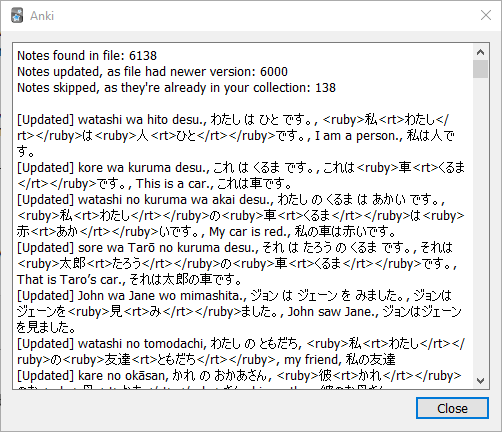This screenshot has height=432, width=502.
Task: Click the 'That is Taro's car.' translation text
Action: (x=71, y=280)
